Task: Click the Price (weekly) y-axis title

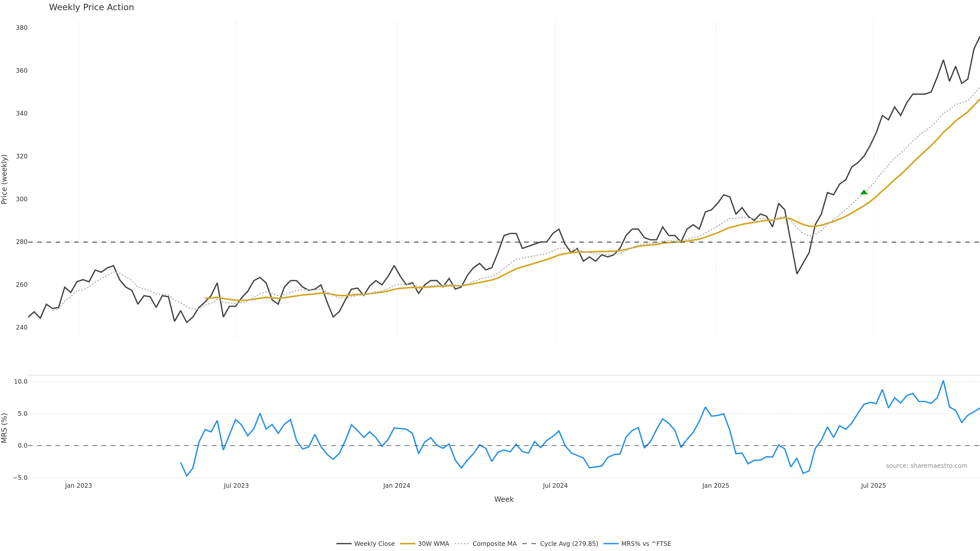Action: pos(5,179)
